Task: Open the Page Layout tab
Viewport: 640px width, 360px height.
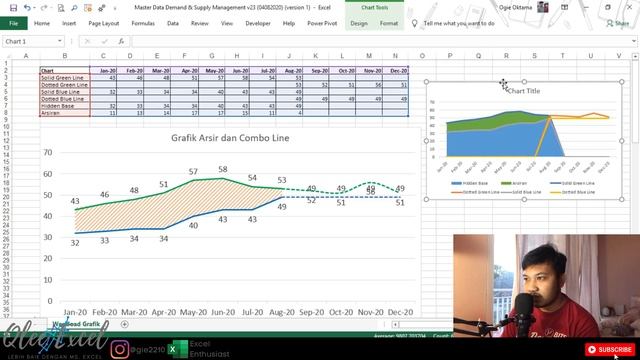Action: [104, 23]
